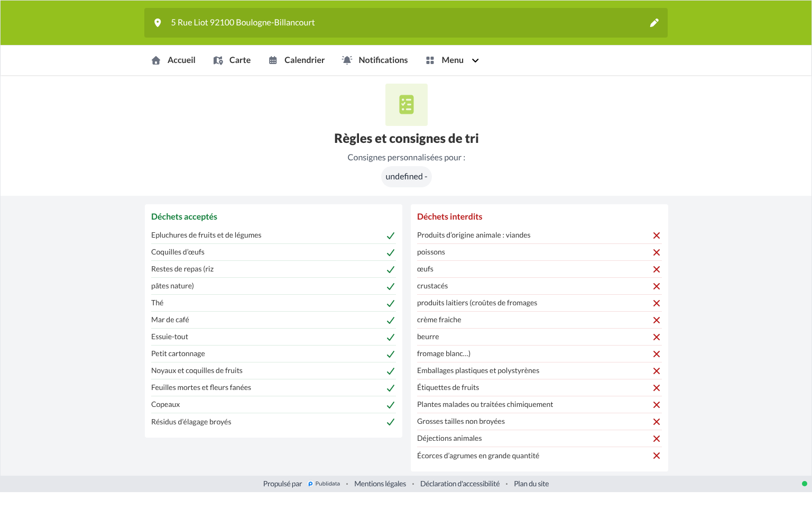Click the Notifications bell icon
812x508 pixels.
pos(347,60)
